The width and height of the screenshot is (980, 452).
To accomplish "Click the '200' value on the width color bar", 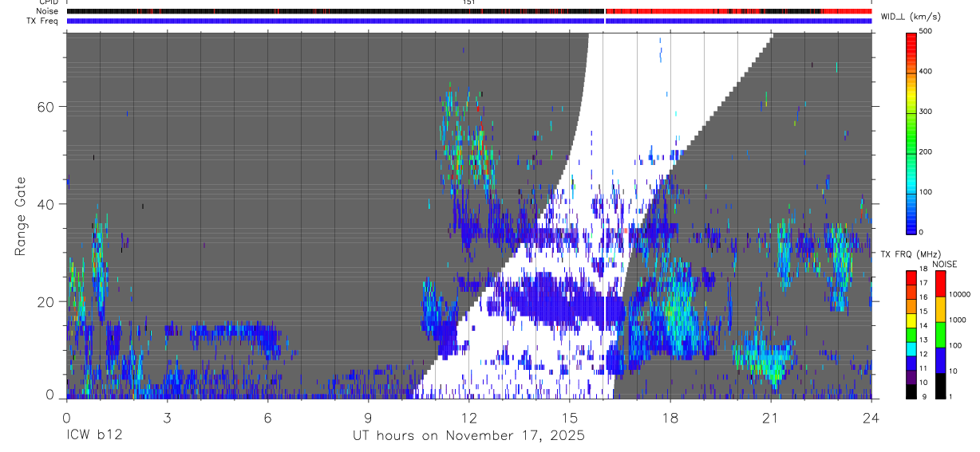I will click(x=925, y=151).
